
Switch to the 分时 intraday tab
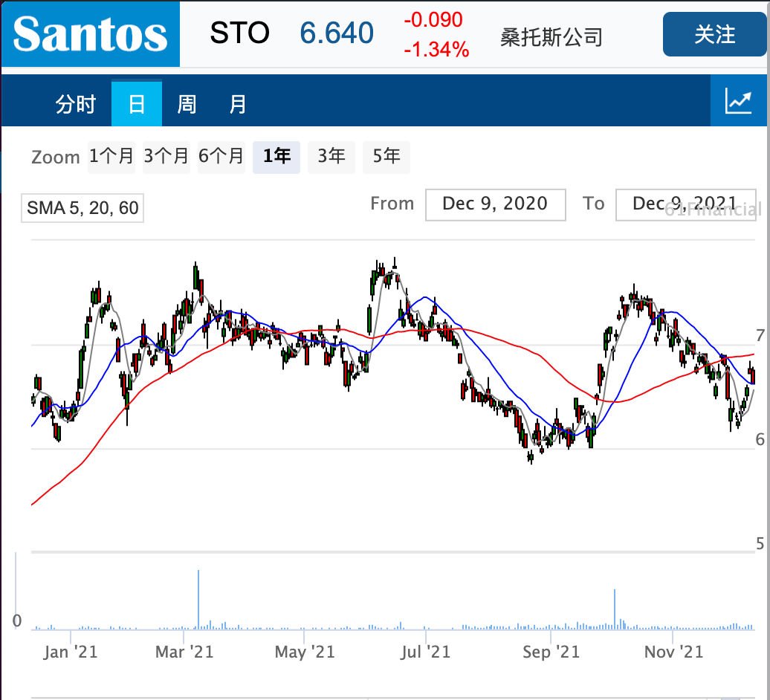76,104
